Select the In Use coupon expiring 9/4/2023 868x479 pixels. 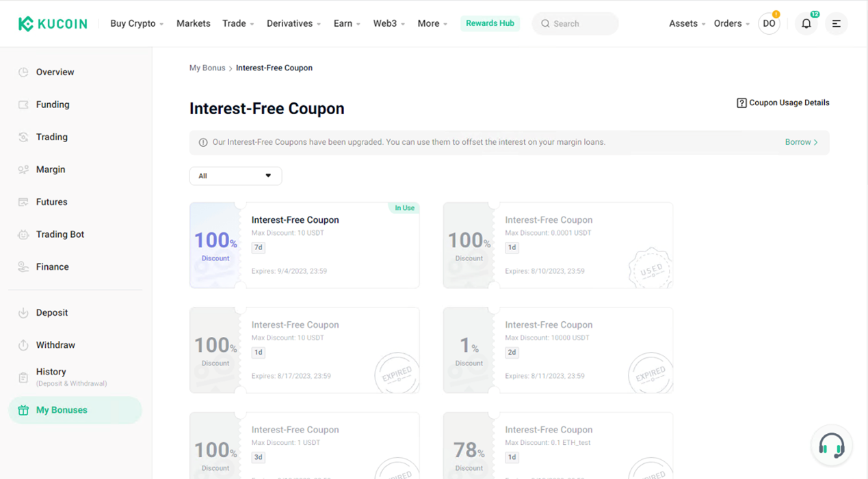pyautogui.click(x=304, y=245)
